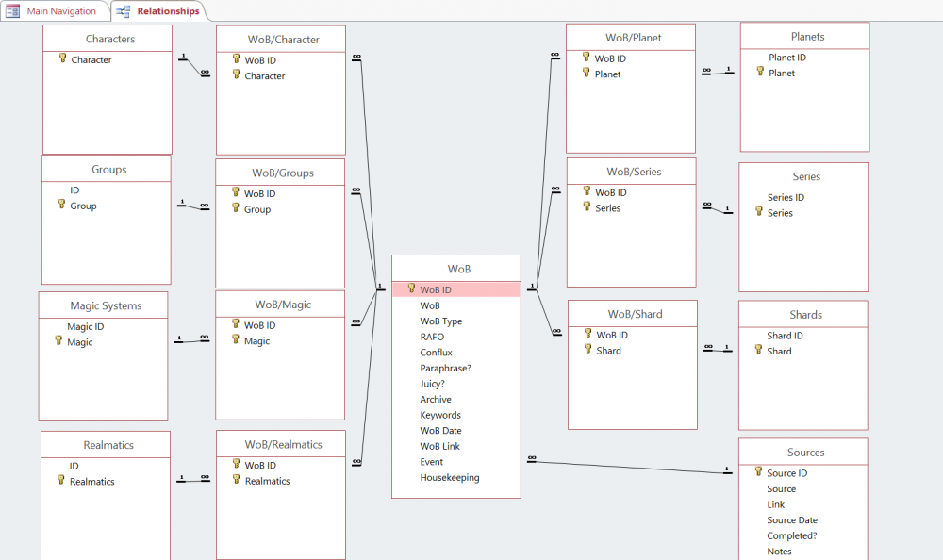943x560 pixels.
Task: Click the WoB/Realmatics table header
Action: (281, 444)
